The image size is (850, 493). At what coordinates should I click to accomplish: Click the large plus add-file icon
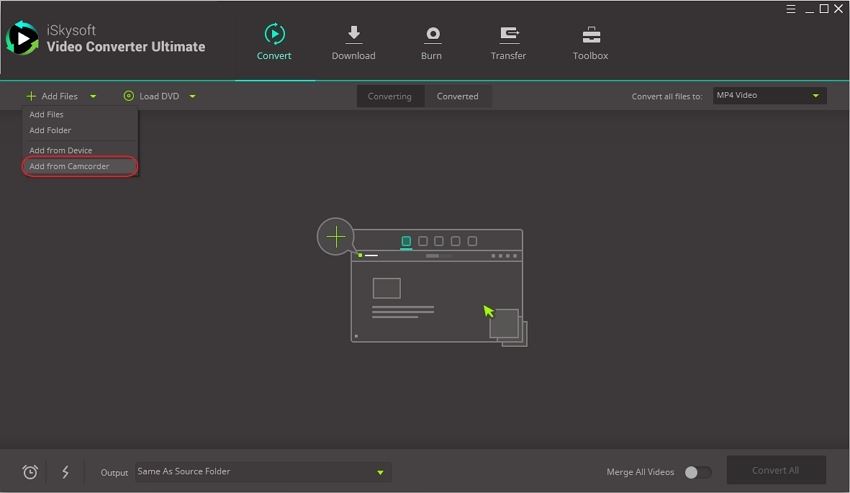pos(336,236)
